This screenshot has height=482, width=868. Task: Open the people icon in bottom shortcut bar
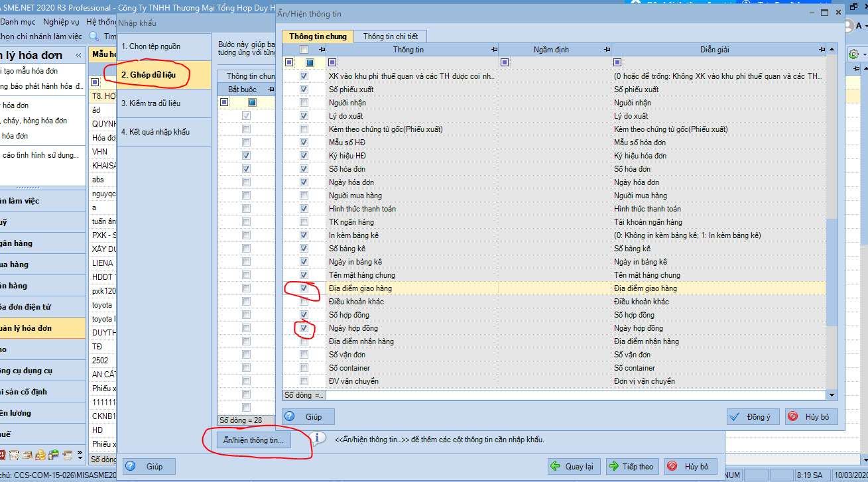(53, 455)
